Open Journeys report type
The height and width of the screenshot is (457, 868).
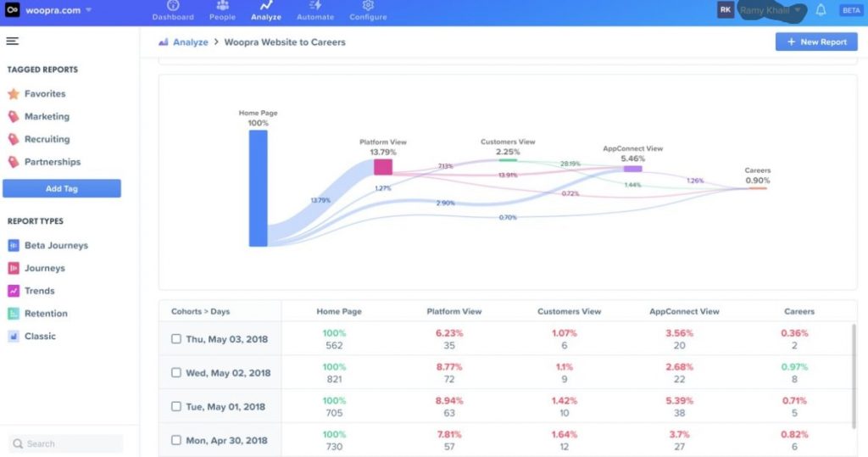[45, 268]
